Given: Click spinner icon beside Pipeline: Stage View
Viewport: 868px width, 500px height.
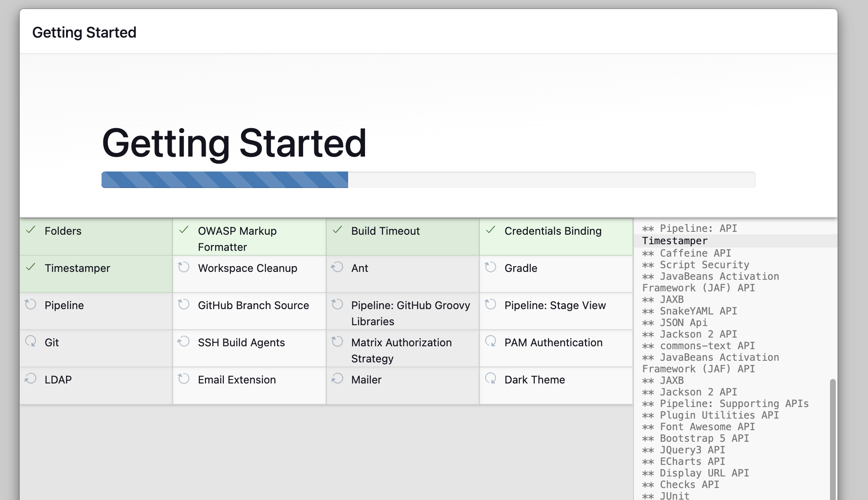Looking at the screenshot, I should [491, 305].
